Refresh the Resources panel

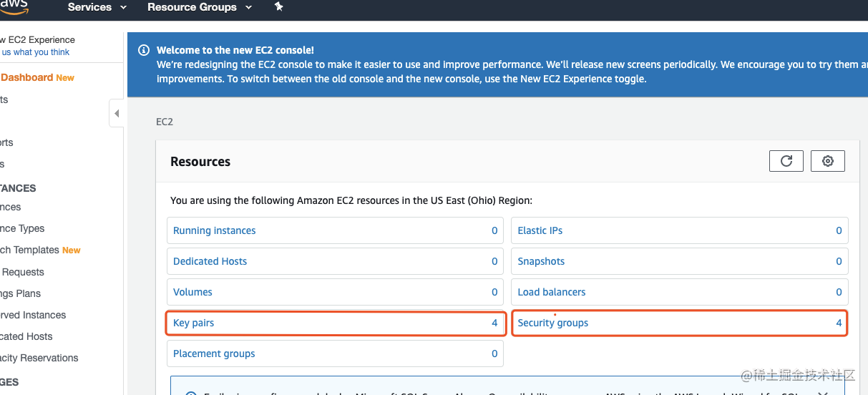coord(786,161)
